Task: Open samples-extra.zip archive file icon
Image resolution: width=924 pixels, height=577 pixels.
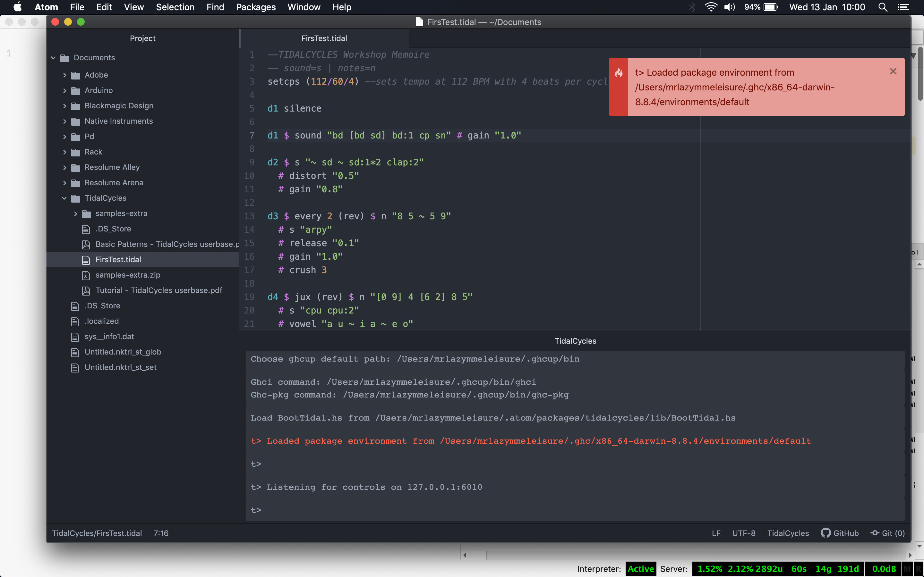Action: point(86,275)
